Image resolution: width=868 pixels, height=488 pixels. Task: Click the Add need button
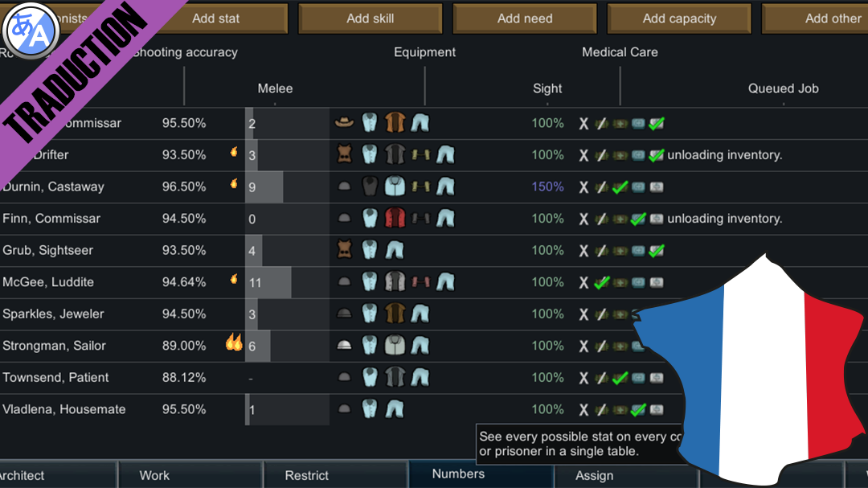[525, 18]
